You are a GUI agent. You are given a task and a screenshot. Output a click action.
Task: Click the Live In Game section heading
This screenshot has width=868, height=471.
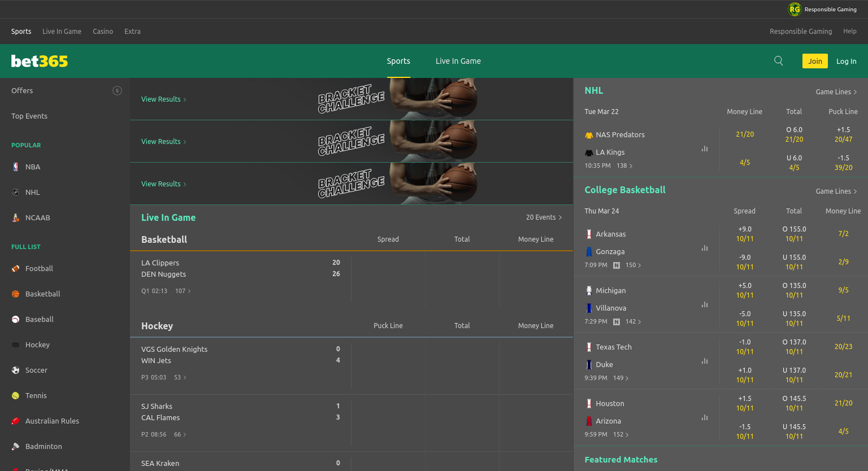tap(168, 217)
